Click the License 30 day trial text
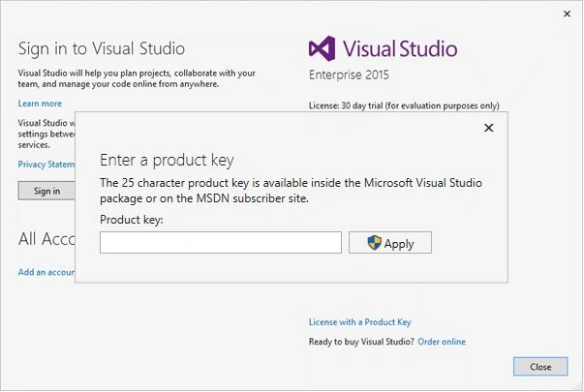This screenshot has width=584, height=392. point(404,106)
